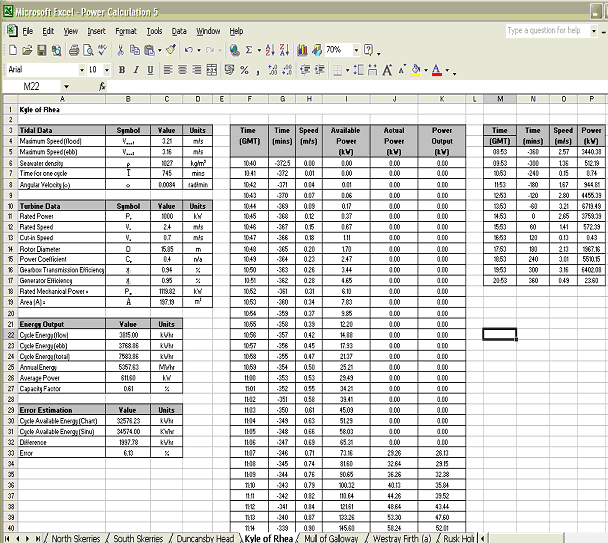Click the Format Painter brush icon
This screenshot has width=608, height=543.
pyautogui.click(x=172, y=49)
